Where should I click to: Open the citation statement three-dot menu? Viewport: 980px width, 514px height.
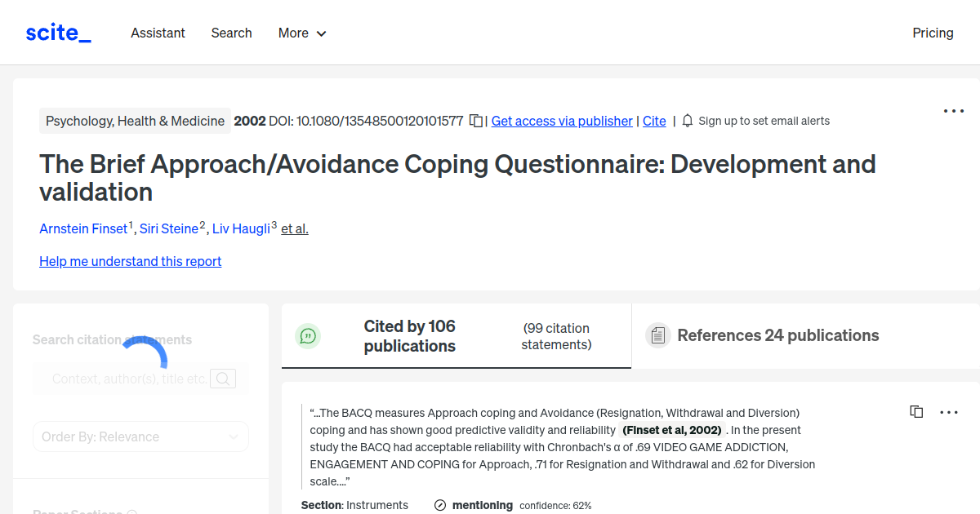coord(949,411)
